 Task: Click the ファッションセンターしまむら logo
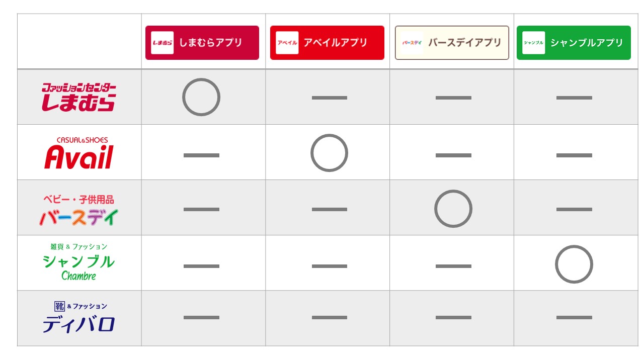[x=78, y=97]
